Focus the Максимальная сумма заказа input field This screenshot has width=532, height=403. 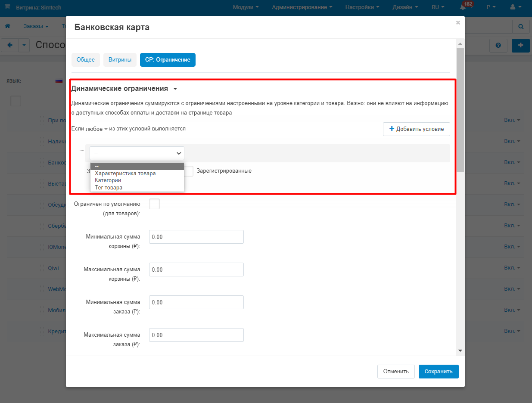(196, 335)
